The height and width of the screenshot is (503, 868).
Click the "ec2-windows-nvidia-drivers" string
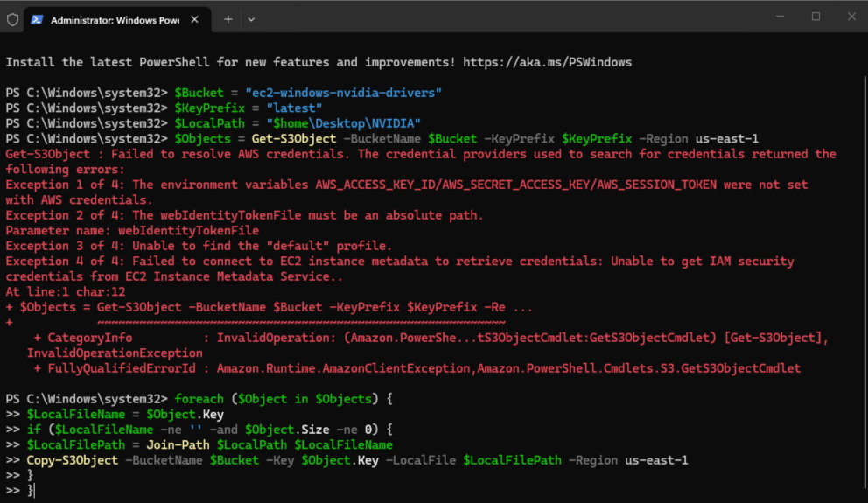coord(343,93)
